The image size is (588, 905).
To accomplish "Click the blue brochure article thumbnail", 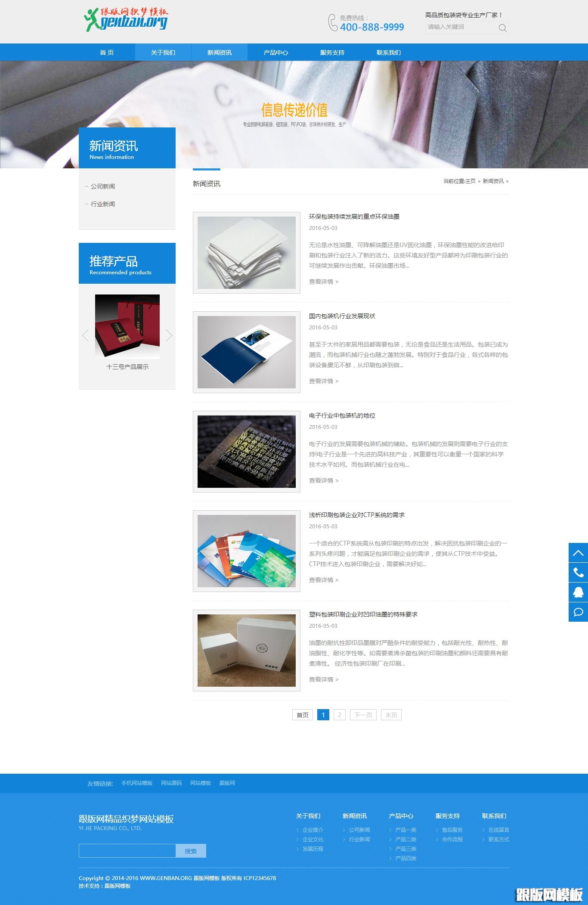I will [247, 352].
